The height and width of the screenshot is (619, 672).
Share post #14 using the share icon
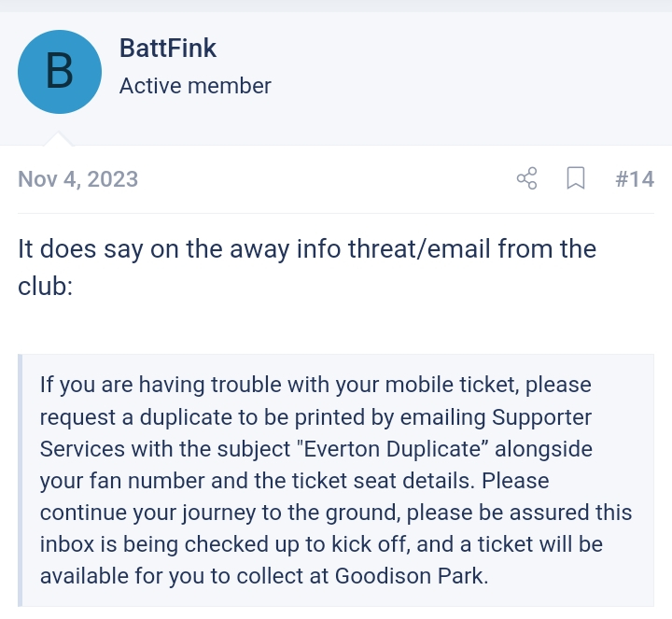(526, 178)
